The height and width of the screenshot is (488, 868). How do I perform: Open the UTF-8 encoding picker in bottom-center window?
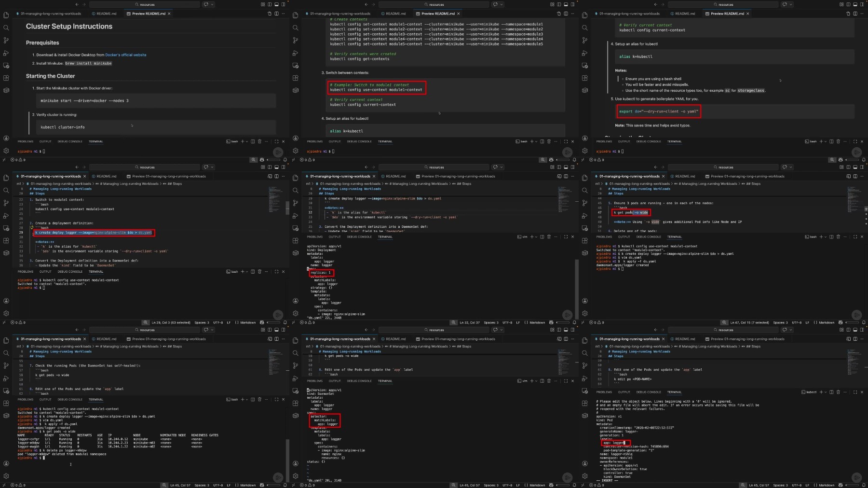[507, 485]
